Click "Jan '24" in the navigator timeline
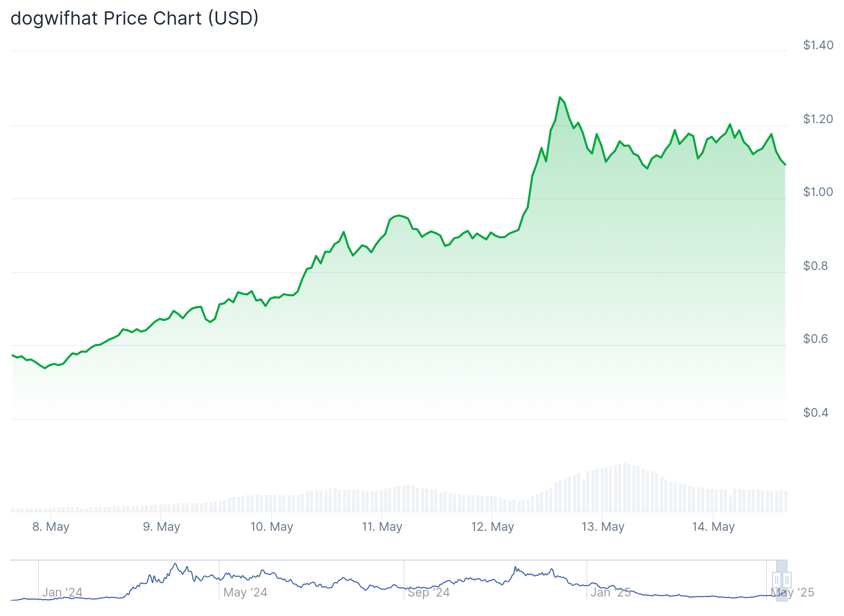Image resolution: width=844 pixels, height=616 pixels. (62, 592)
